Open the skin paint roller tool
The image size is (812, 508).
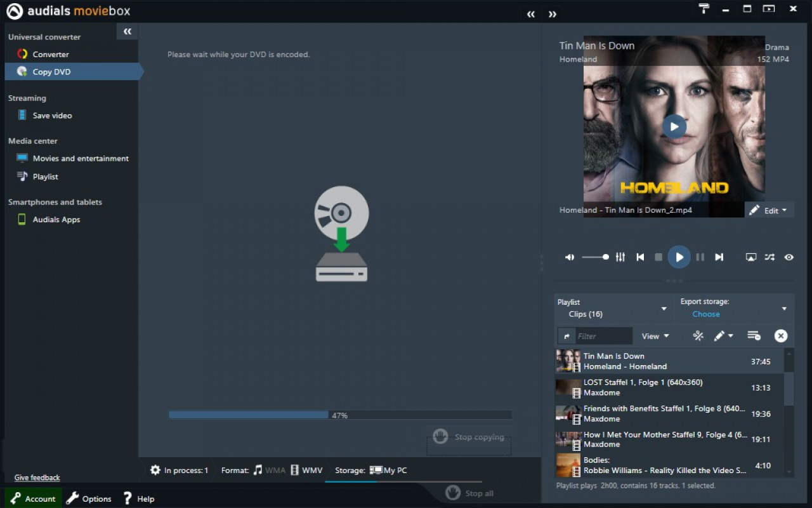pyautogui.click(x=704, y=9)
